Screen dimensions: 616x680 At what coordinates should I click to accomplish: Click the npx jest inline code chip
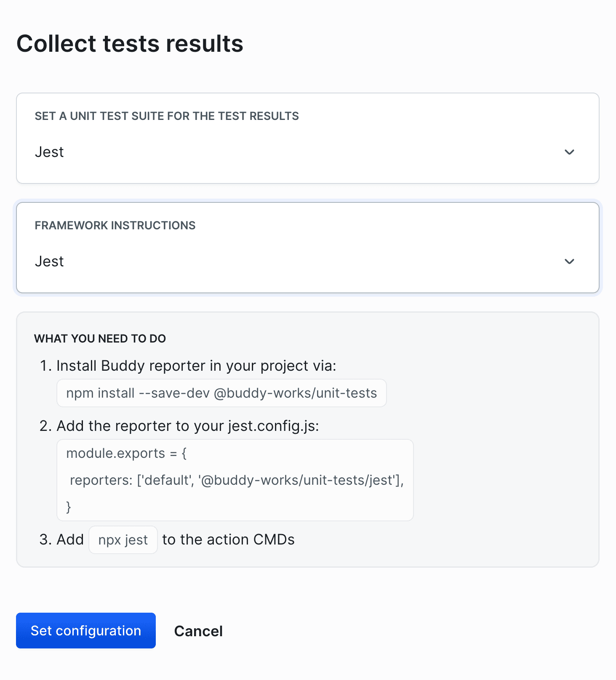point(123,539)
